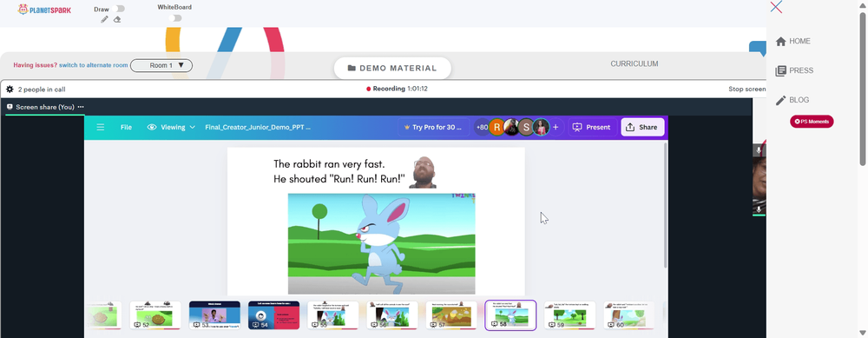Viewport: 868px width, 338px height.
Task: Click the Share button
Action: tap(642, 127)
